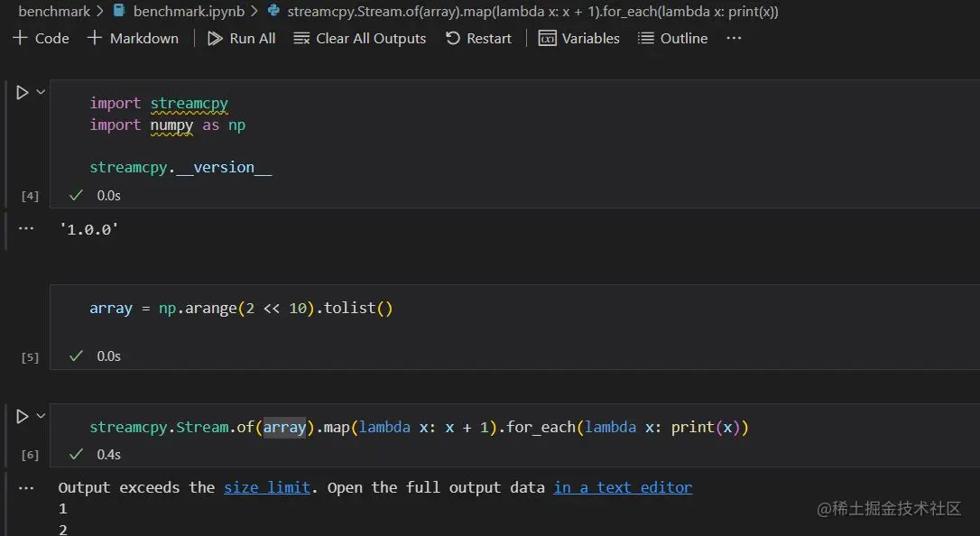The width and height of the screenshot is (980, 536).
Task: Run the import streamcpy cell with its play button
Action: tap(22, 91)
